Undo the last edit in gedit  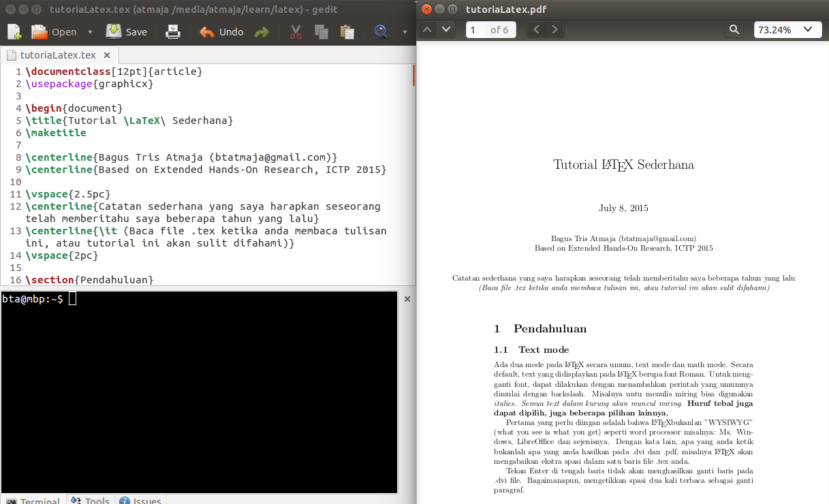(221, 31)
